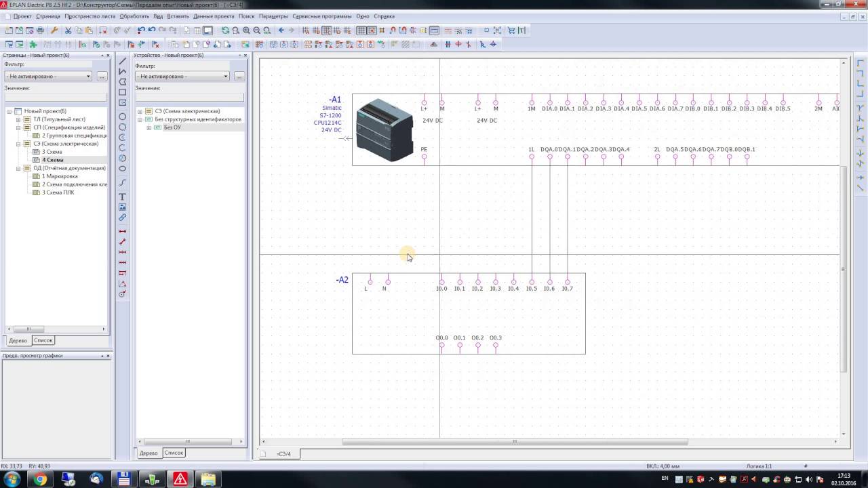Open the Сервисные программы menu
868x488 pixels.
pos(322,16)
